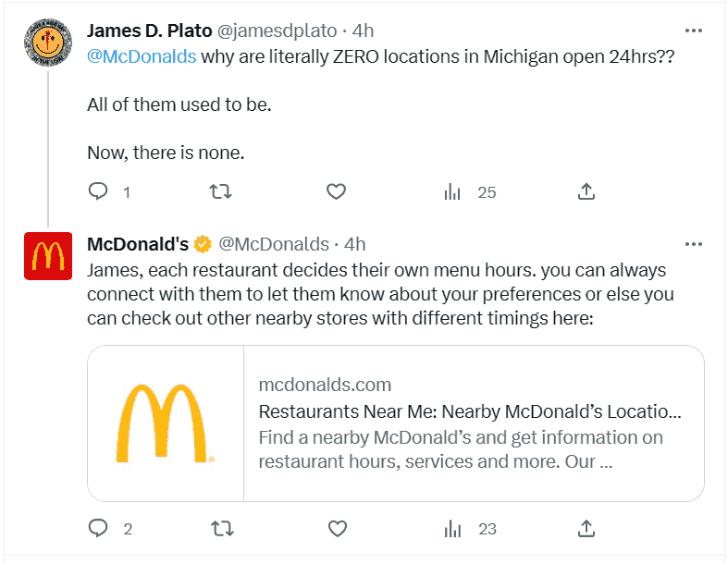Open more options for James's tweet
728x564 pixels.
click(x=693, y=31)
